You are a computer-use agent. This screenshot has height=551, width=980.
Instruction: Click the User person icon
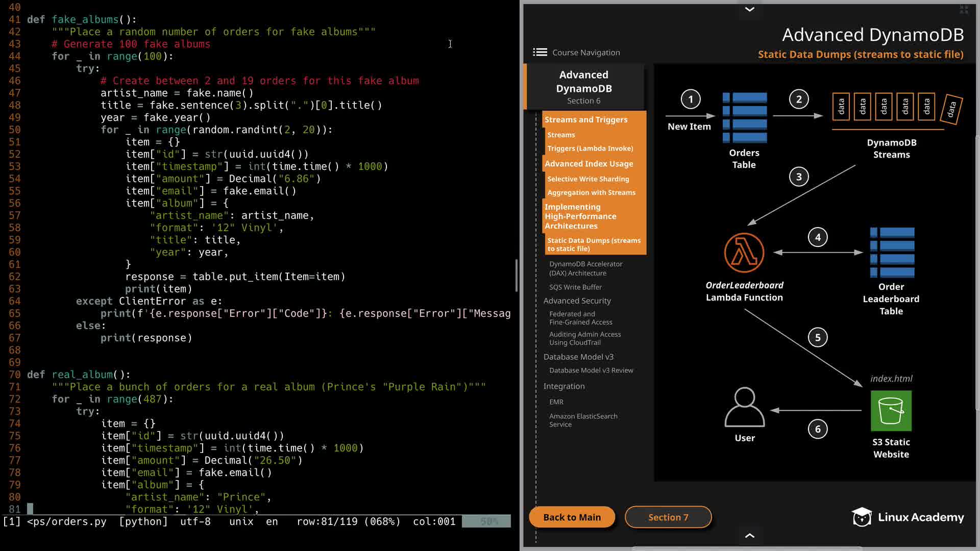tap(744, 407)
